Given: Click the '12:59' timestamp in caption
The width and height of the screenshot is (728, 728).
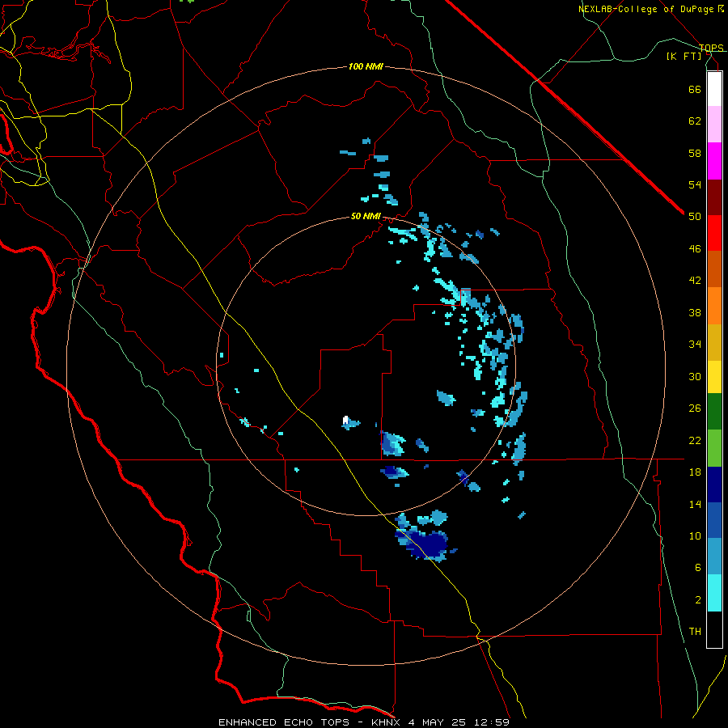Looking at the screenshot, I should point(492,722).
